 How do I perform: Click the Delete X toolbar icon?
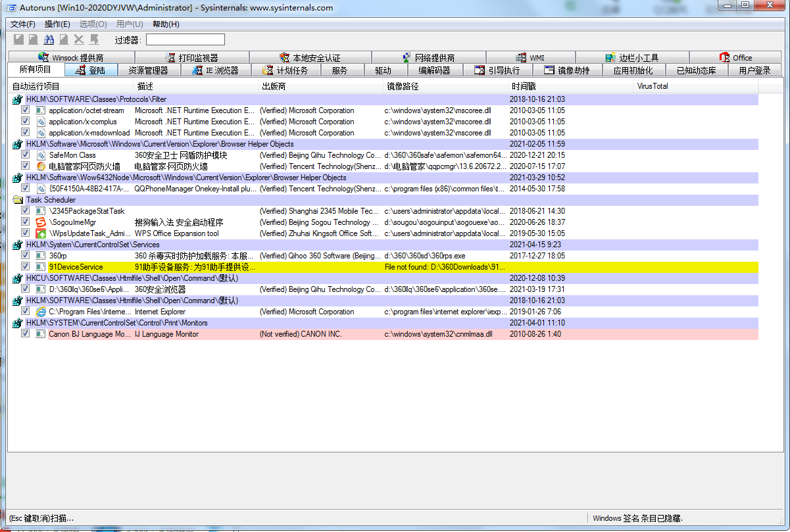pos(79,40)
